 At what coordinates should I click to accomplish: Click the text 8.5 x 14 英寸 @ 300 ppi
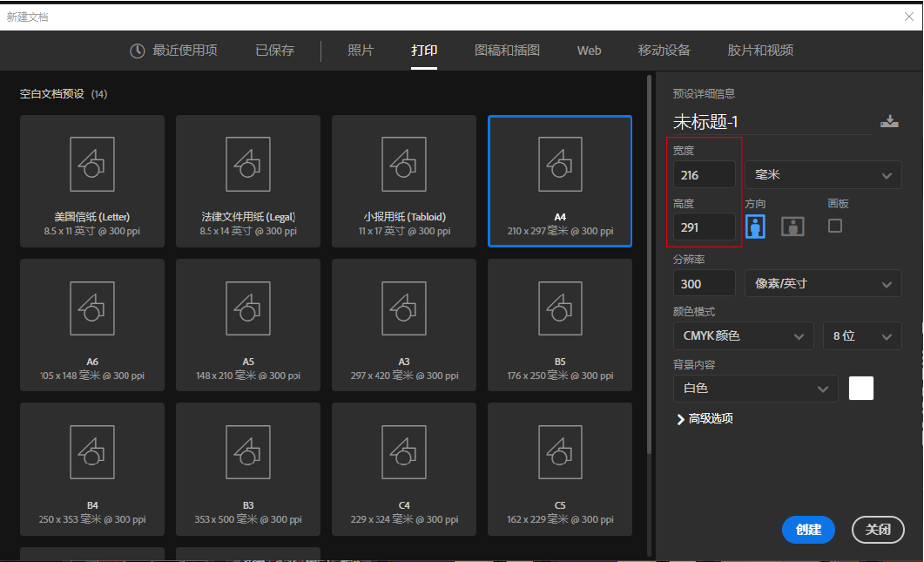[248, 231]
